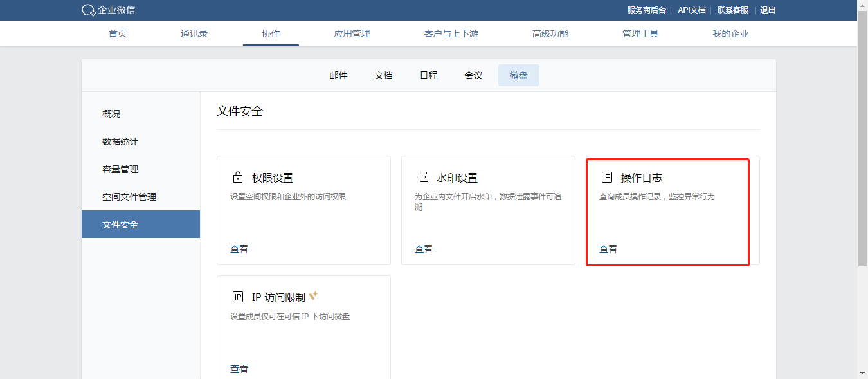Image resolution: width=868 pixels, height=379 pixels.
Task: Click the lock icon beside 权限设置
Action: coord(238,178)
